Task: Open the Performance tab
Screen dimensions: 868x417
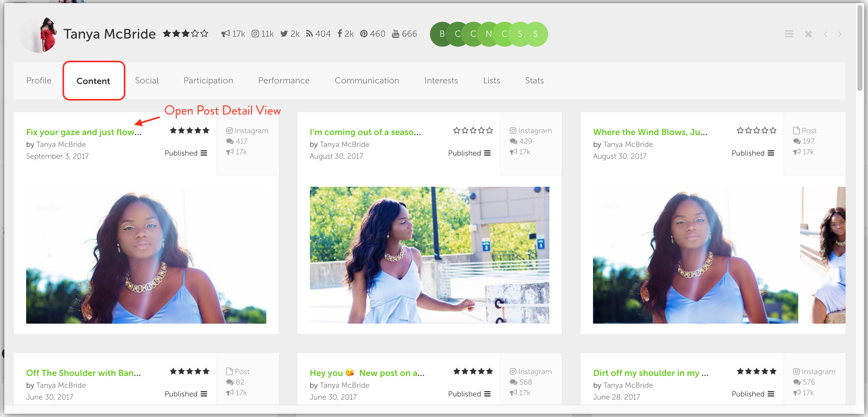Action: (284, 81)
